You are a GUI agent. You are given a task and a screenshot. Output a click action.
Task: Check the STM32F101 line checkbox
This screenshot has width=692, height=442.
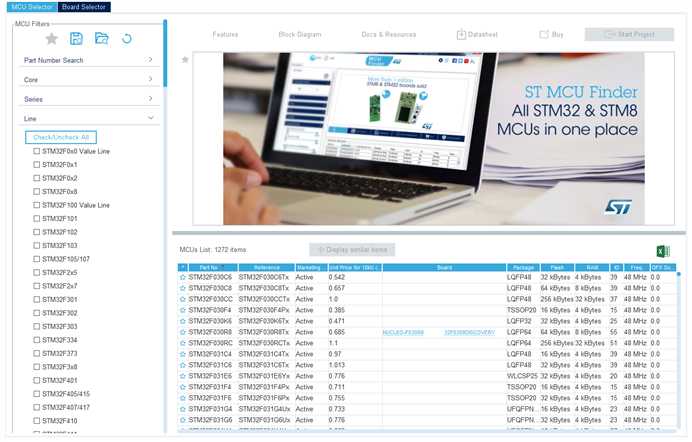pos(37,219)
